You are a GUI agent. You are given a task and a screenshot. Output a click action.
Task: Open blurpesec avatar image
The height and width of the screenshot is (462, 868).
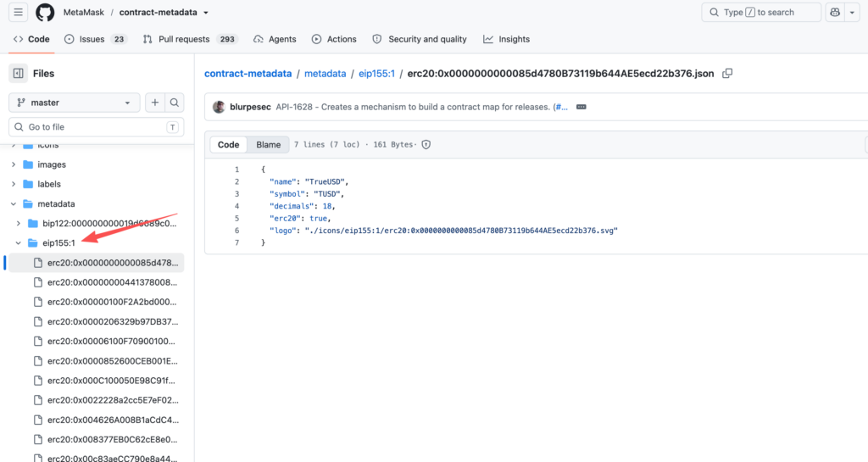coord(220,107)
